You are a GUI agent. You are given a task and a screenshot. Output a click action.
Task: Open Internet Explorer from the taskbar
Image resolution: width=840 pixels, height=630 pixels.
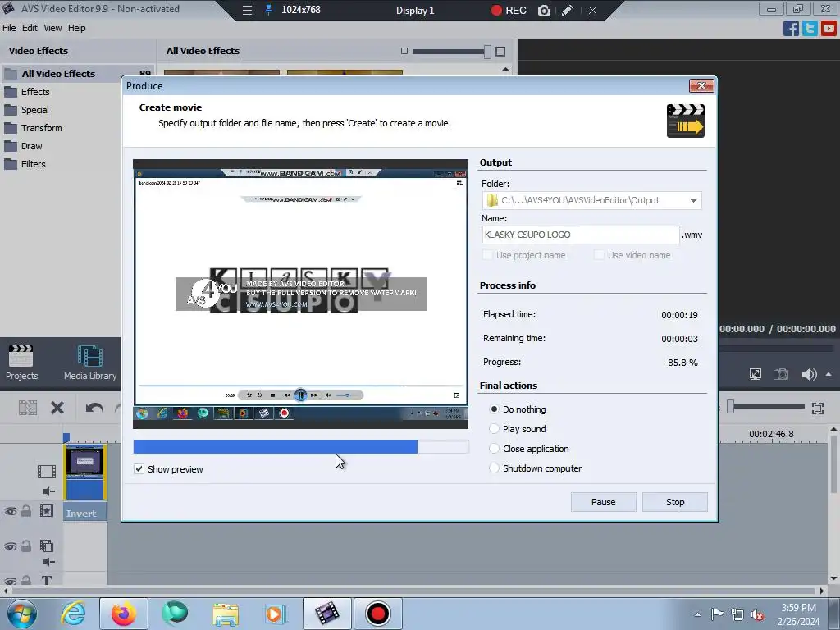coord(73,614)
